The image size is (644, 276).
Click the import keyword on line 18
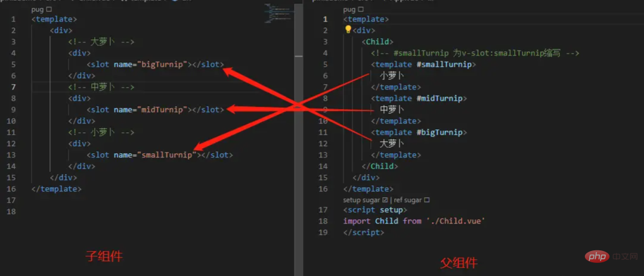(357, 221)
